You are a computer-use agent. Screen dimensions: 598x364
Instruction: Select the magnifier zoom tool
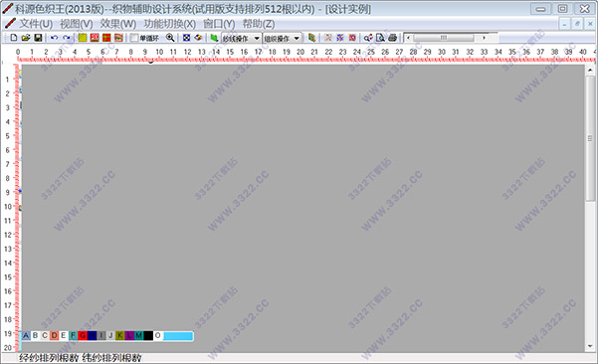[170, 38]
